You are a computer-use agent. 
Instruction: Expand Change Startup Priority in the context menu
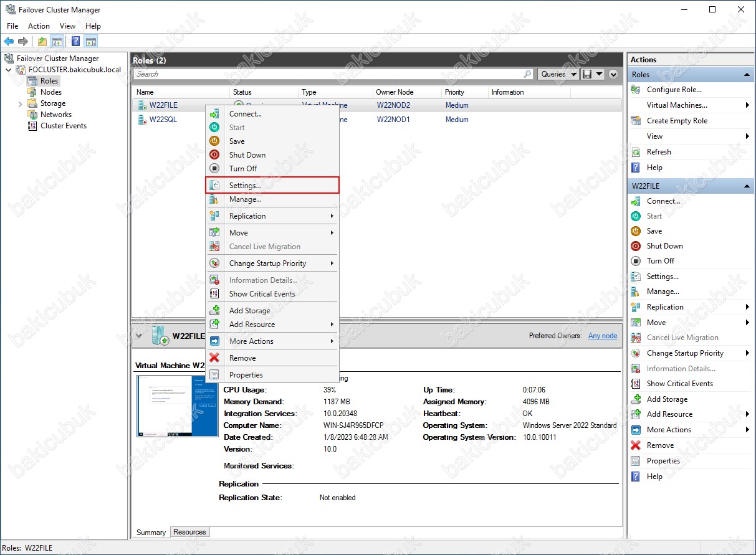tap(272, 263)
